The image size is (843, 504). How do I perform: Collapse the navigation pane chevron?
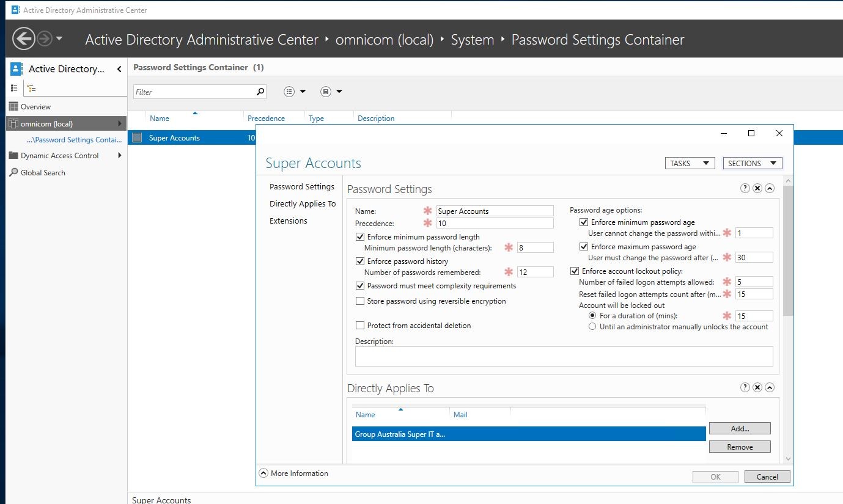click(x=119, y=69)
